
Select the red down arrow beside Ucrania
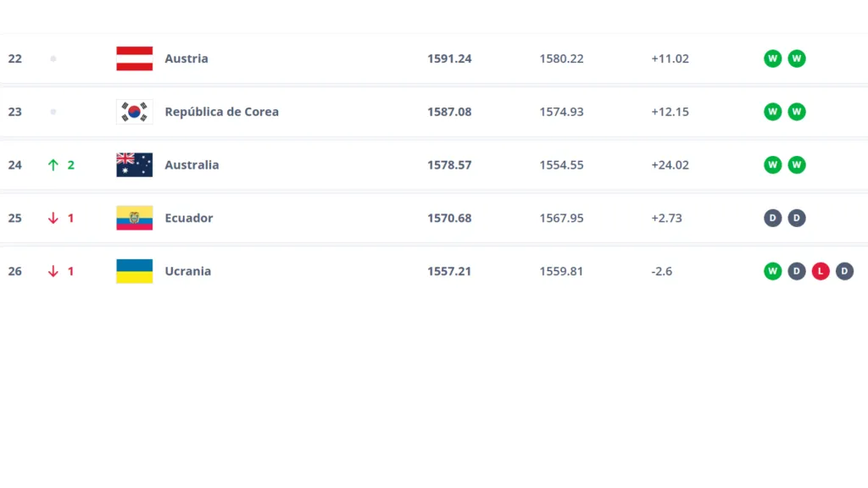coord(54,271)
